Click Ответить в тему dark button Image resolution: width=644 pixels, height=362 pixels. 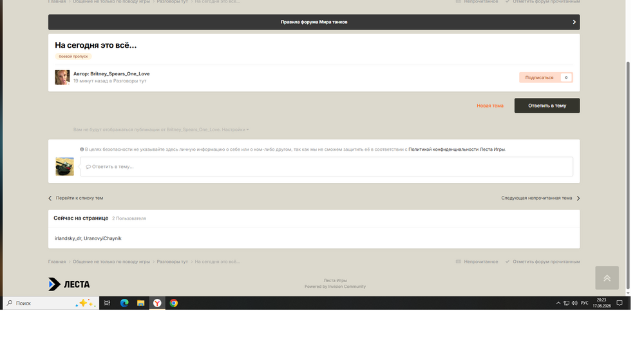(x=547, y=106)
